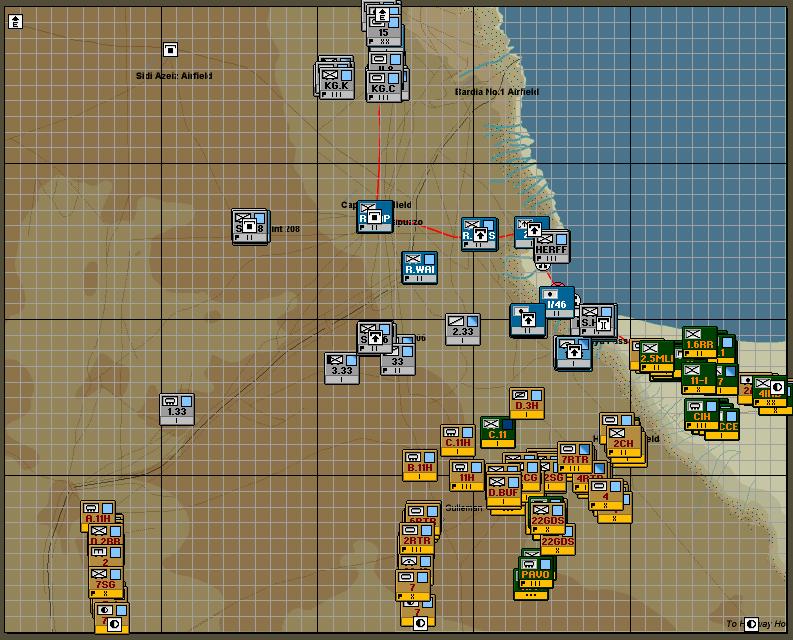This screenshot has width=793, height=640.
Task: Select the 2SG unit counter
Action: pyautogui.click(x=554, y=476)
